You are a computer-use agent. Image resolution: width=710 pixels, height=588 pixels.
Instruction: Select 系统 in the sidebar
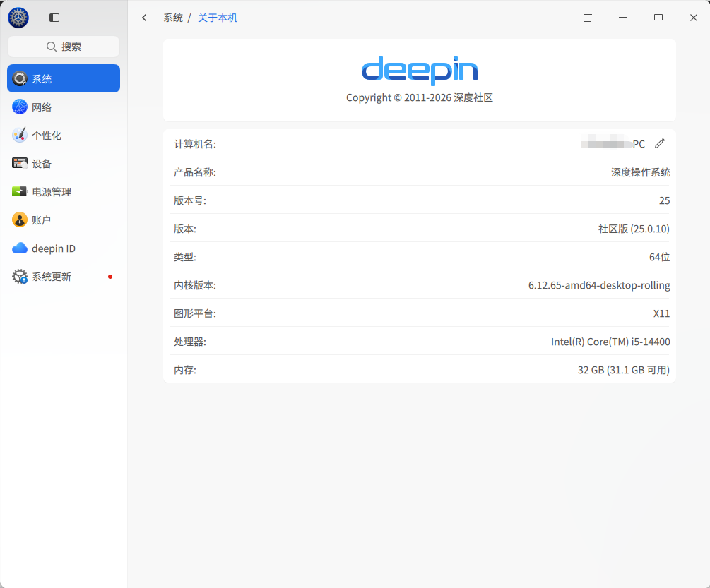click(64, 78)
